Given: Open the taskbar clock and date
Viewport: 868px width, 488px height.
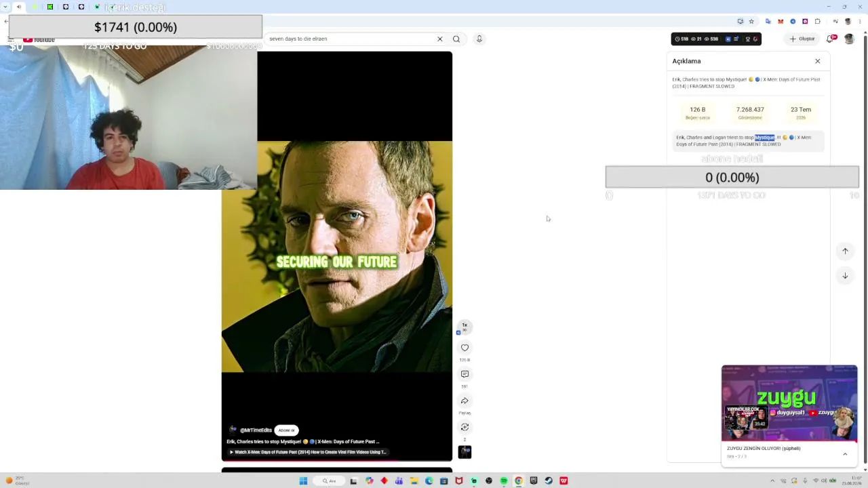Looking at the screenshot, I should (852, 481).
